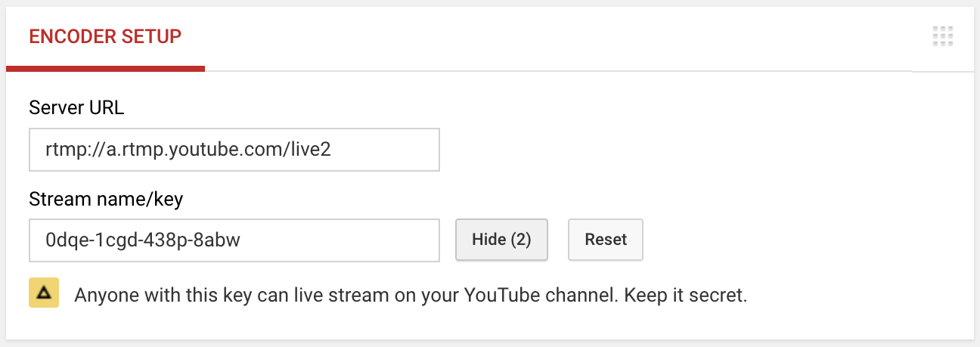Click the empty right end of Server URL box
The height and width of the screenshot is (347, 980).
tap(401, 150)
